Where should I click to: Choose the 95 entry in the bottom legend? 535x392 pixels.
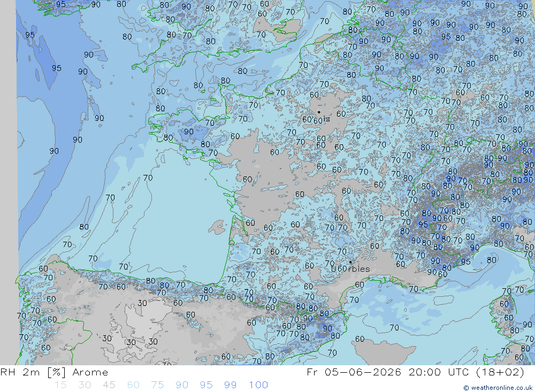click(206, 385)
